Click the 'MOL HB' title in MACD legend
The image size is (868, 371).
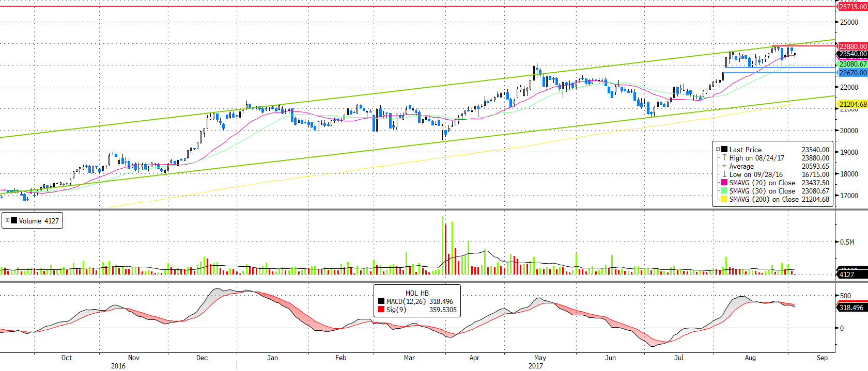click(x=417, y=293)
